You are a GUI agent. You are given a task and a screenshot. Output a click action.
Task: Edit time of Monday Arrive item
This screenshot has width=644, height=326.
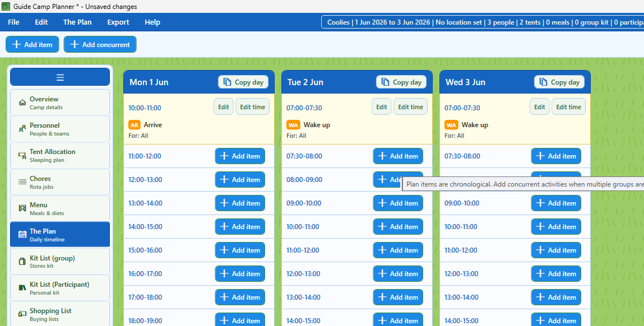pos(253,107)
